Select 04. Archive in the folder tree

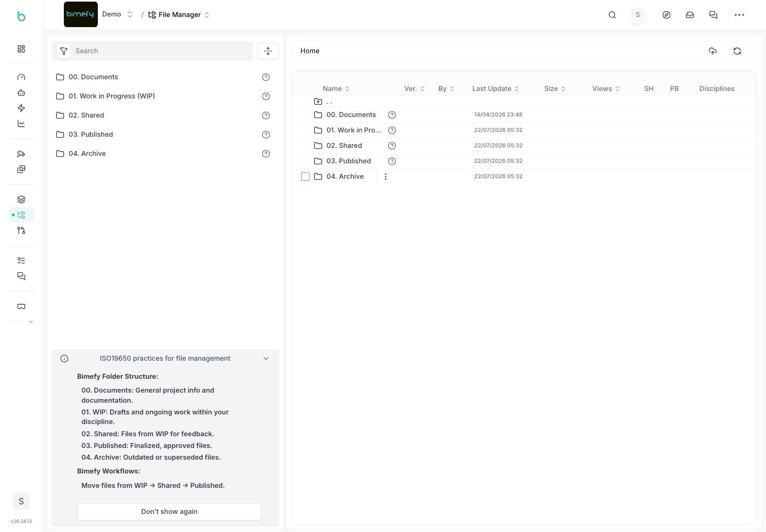tap(87, 154)
